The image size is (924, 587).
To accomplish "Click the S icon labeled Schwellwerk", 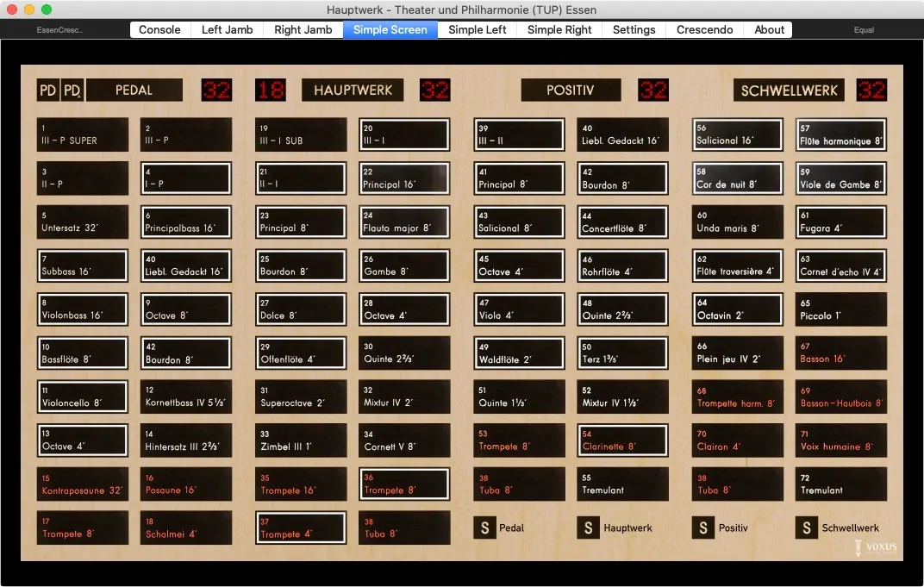I will coord(807,528).
